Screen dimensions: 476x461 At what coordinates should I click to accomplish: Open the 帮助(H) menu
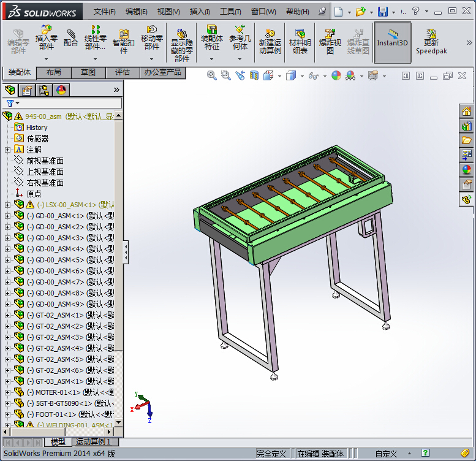click(x=298, y=12)
